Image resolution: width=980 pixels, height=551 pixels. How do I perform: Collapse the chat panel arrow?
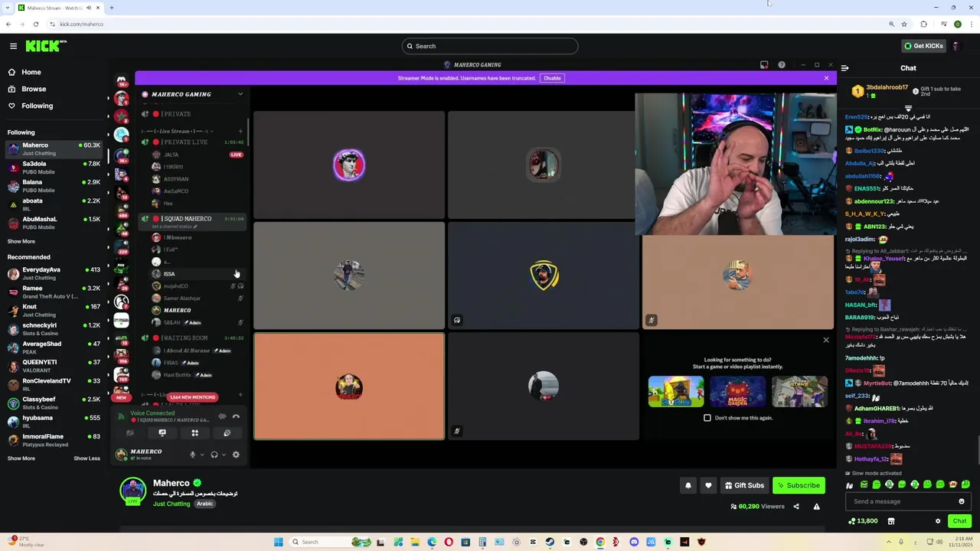click(844, 68)
